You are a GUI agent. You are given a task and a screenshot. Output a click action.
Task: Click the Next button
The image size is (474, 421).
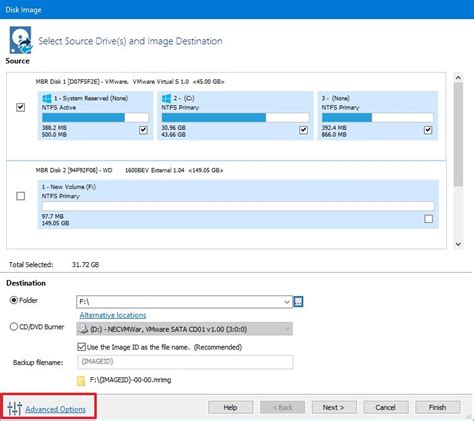(x=334, y=407)
